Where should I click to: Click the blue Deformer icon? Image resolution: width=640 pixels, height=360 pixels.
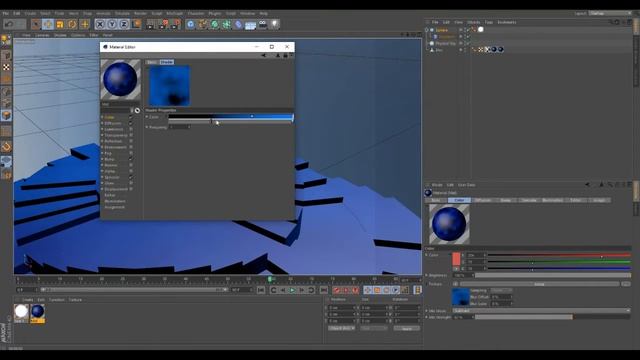coord(239,24)
